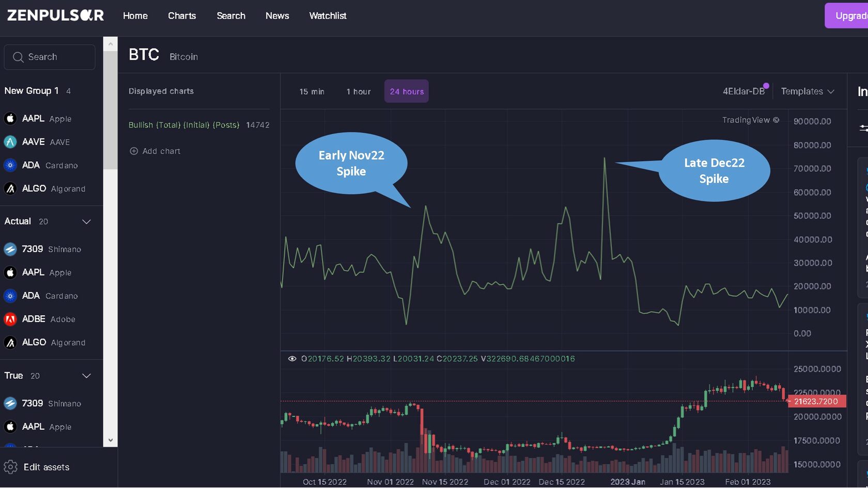Viewport: 868px width, 488px height.
Task: Open the Templates dropdown
Action: [x=808, y=91]
